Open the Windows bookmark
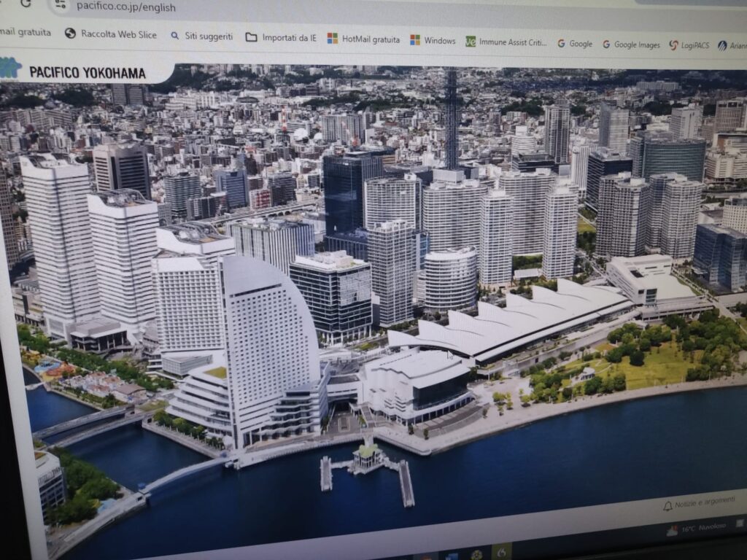 tap(433, 41)
